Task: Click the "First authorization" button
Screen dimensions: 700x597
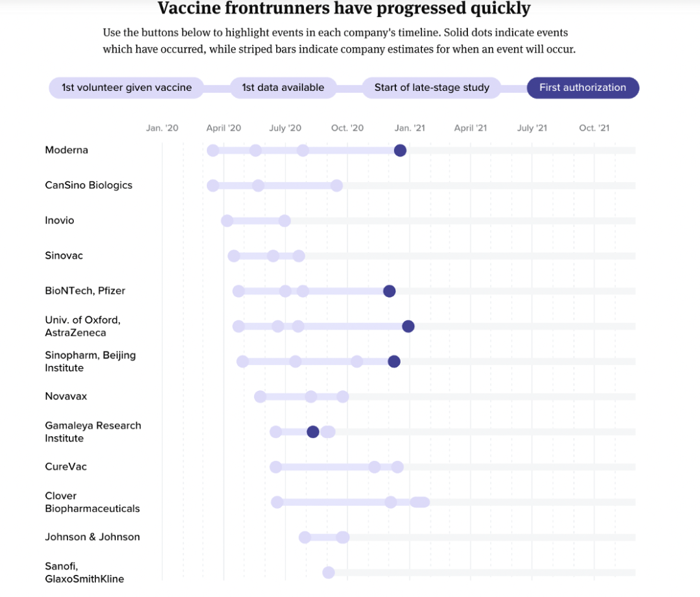Action: click(x=583, y=88)
